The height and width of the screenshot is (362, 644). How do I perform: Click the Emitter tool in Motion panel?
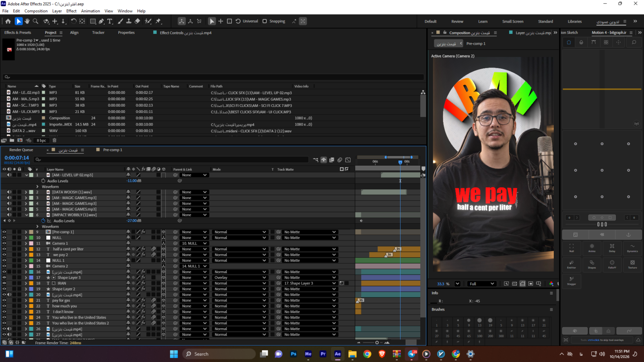pyautogui.click(x=572, y=264)
